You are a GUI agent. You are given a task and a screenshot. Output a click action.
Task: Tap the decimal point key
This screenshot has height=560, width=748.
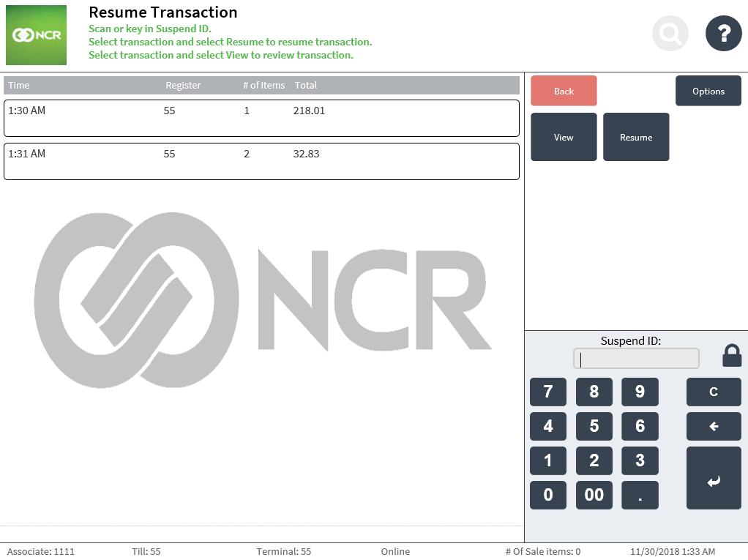(640, 495)
